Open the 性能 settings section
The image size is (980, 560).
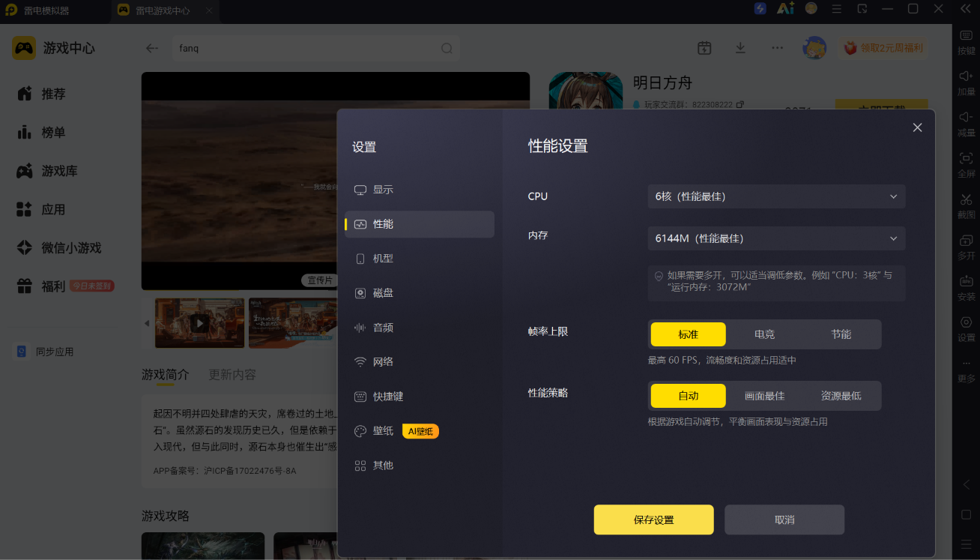tap(420, 224)
